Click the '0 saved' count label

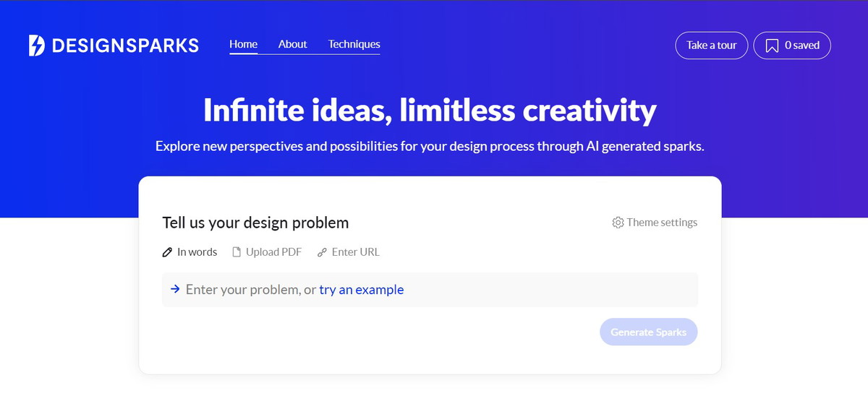point(803,45)
